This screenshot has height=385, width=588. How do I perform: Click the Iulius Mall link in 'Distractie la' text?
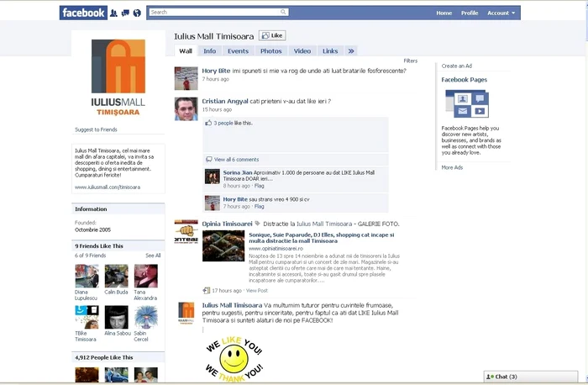coord(324,224)
